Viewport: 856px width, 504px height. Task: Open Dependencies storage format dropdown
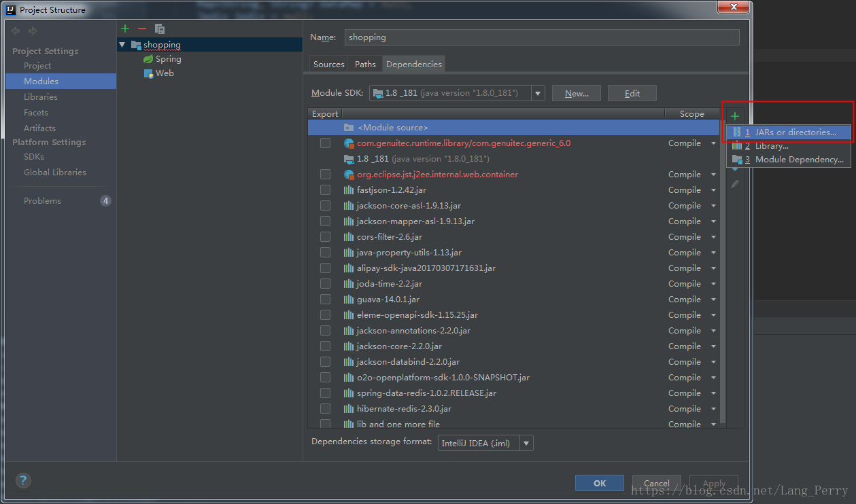(526, 443)
